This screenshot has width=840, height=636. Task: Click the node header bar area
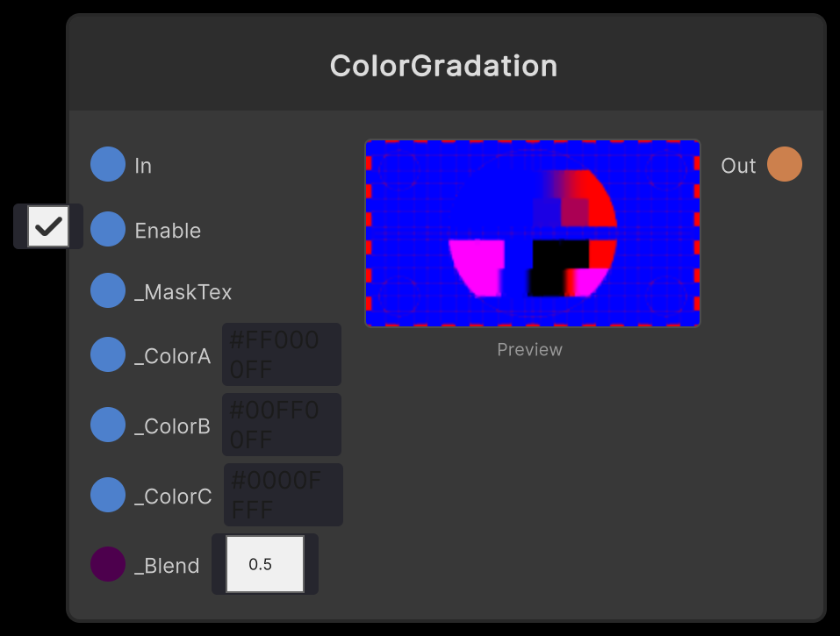pos(443,60)
